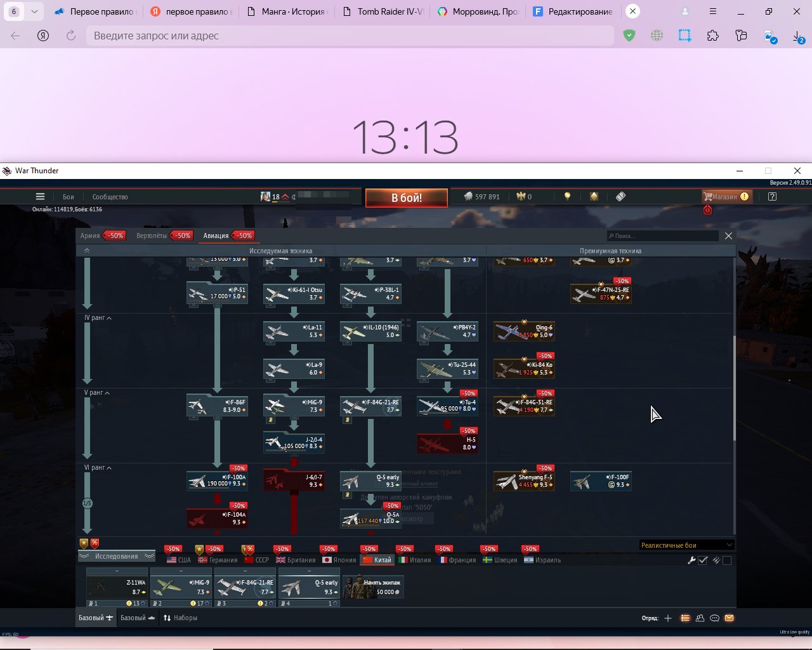Click the light bulb hints icon
The height and width of the screenshot is (650, 812).
(x=567, y=197)
